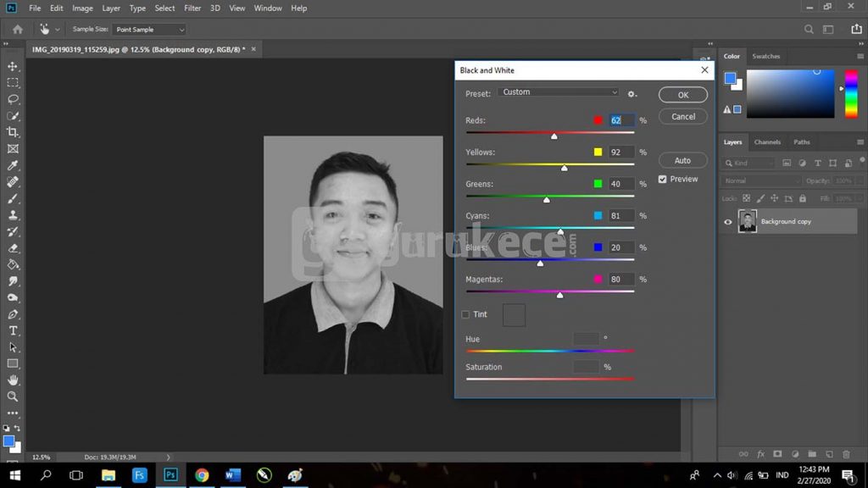The width and height of the screenshot is (868, 488).
Task: Open the Layers panel menu
Action: tap(860, 142)
